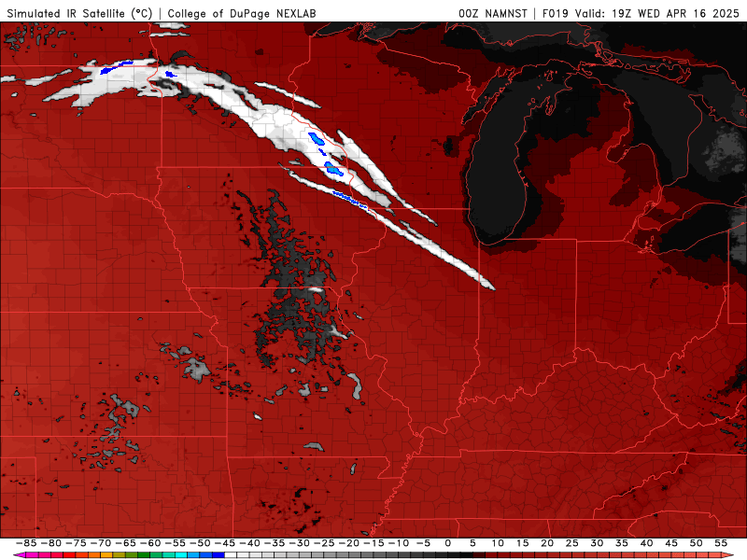The width and height of the screenshot is (747, 560).
Task: Click the 30 label on the color scale
Action: point(597,543)
